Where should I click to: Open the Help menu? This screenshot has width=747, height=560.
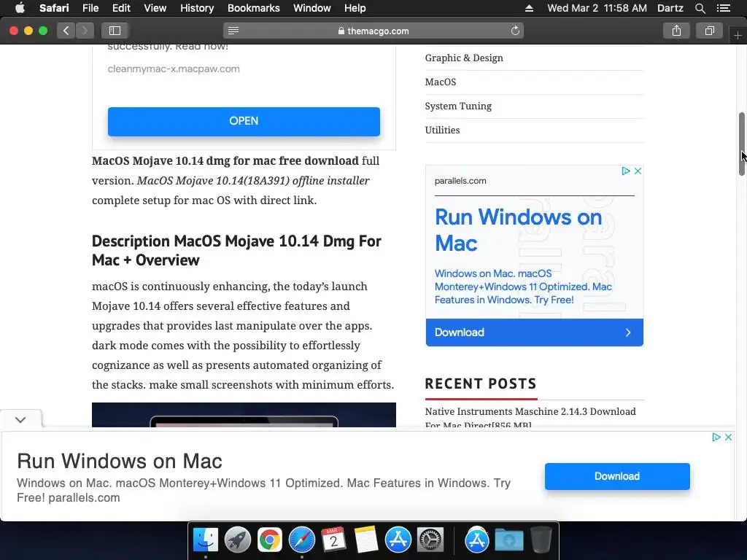pyautogui.click(x=355, y=8)
